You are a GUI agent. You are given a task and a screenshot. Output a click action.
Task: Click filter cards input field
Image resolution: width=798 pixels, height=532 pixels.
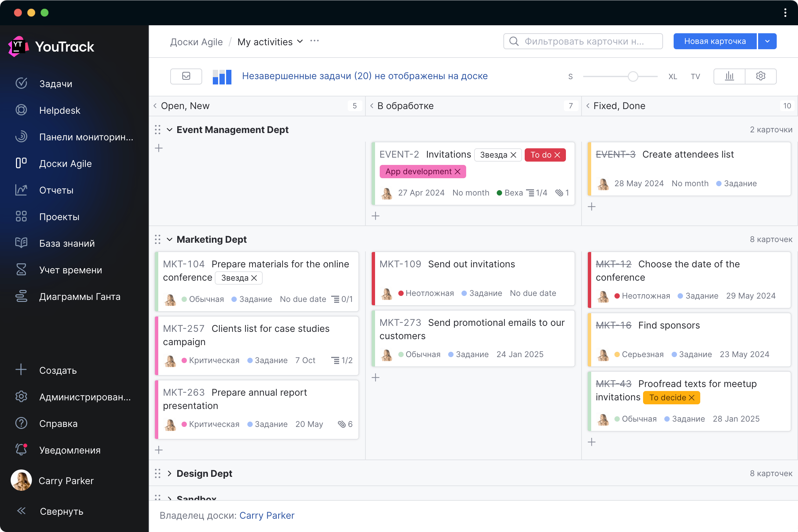click(x=584, y=41)
